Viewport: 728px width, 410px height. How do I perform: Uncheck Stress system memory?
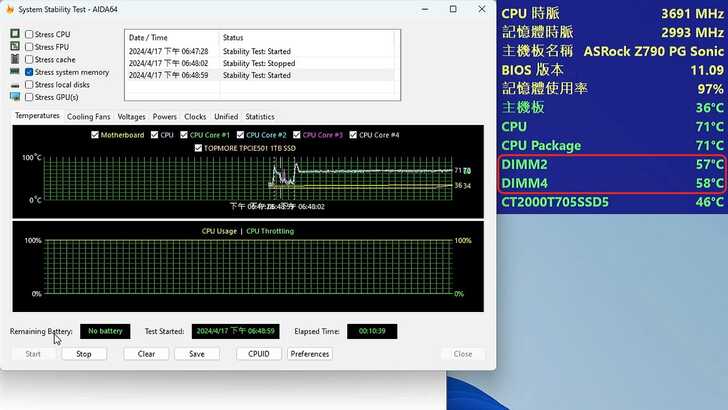click(29, 72)
